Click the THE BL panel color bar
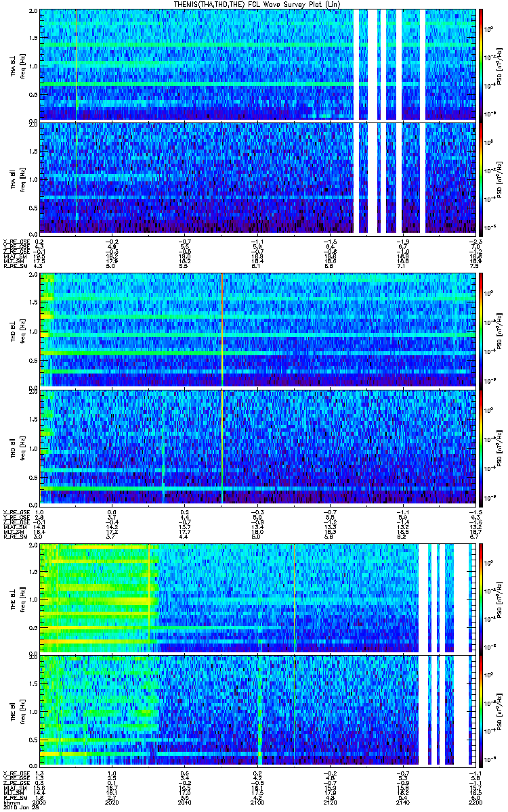This screenshot has height=812, width=508. [481, 598]
